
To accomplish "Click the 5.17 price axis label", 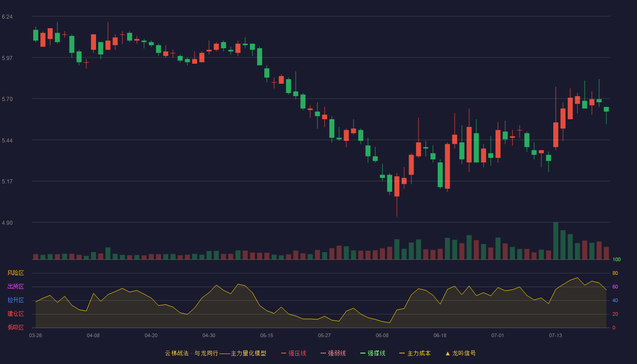I will pos(7,182).
